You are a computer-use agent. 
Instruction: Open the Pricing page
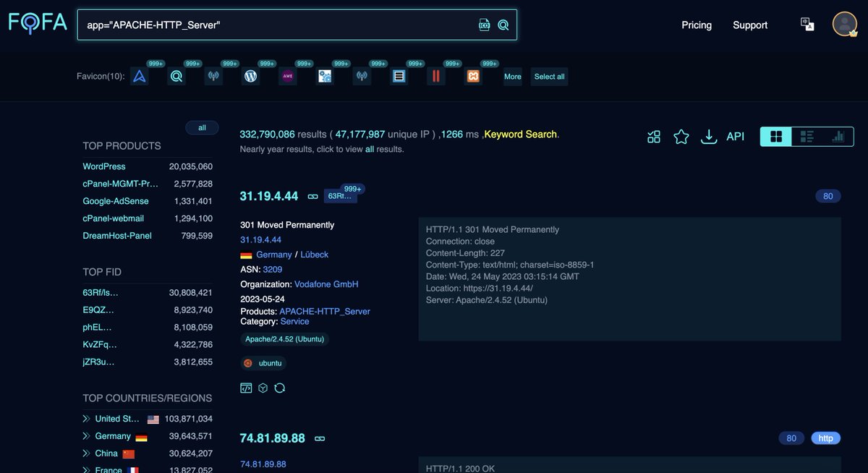[x=697, y=25]
